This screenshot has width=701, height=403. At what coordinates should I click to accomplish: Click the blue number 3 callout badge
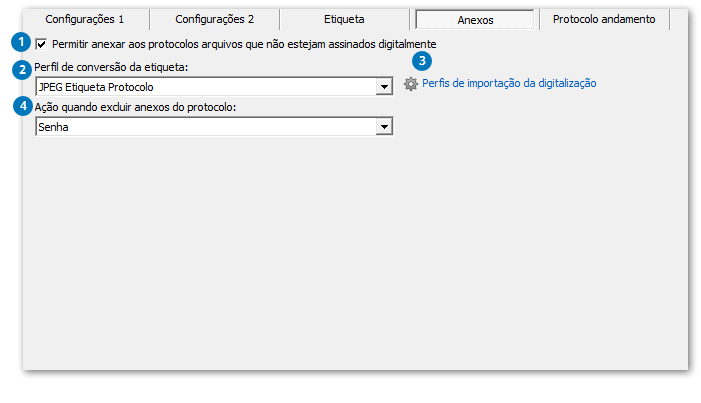(421, 60)
